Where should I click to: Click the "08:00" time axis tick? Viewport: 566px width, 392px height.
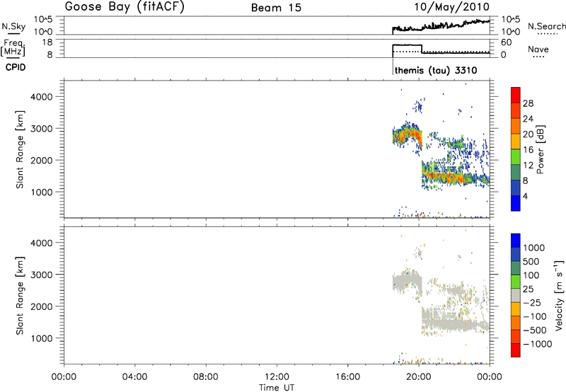[206, 377]
